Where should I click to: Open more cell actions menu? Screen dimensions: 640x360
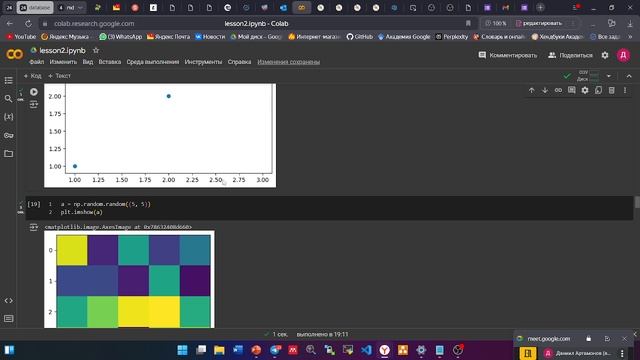tap(625, 90)
